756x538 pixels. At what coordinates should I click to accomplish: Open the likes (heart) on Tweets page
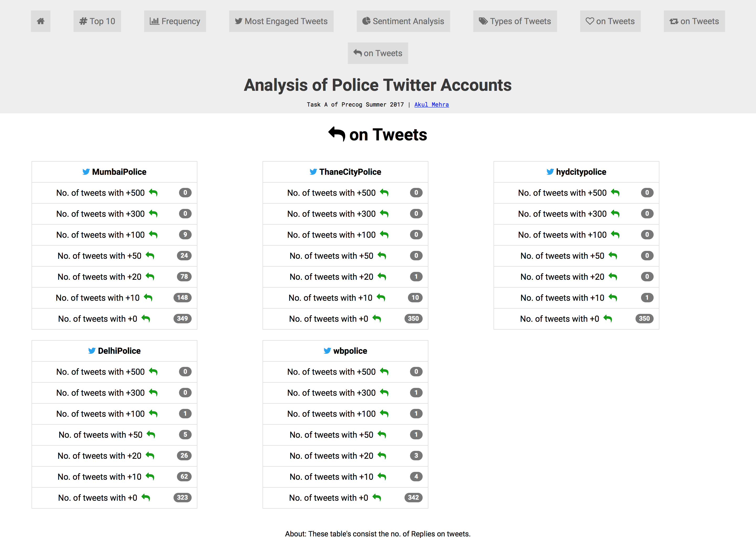tap(610, 21)
